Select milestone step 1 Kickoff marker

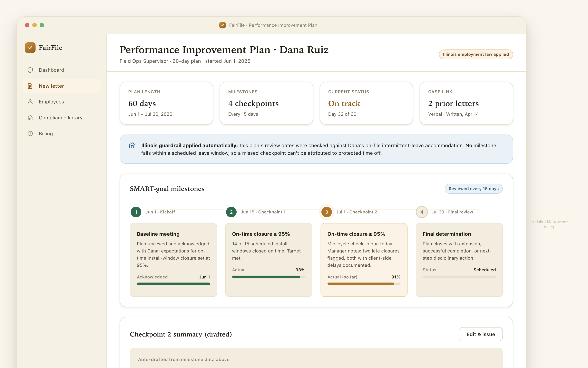[x=136, y=212]
